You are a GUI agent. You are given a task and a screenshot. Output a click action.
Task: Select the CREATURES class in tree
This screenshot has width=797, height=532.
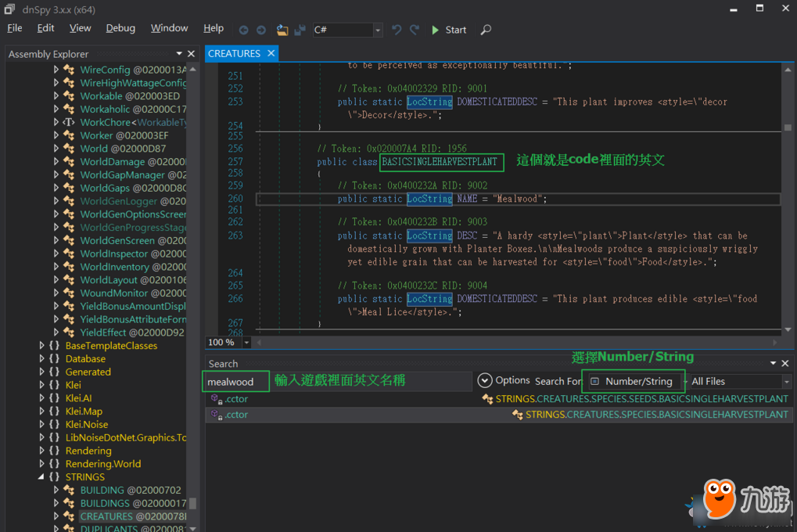click(133, 516)
